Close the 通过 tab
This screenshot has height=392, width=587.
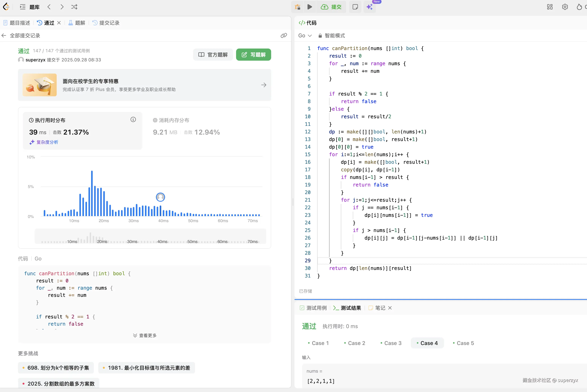tap(59, 23)
